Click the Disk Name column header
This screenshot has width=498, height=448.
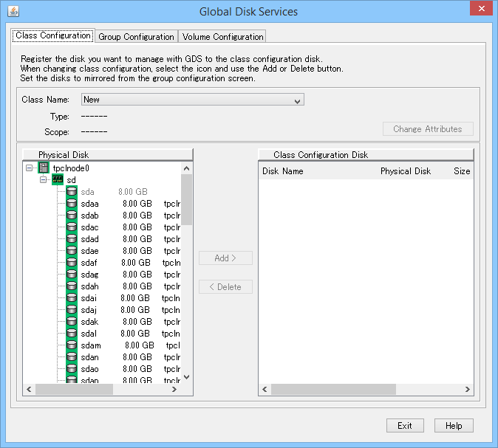283,171
